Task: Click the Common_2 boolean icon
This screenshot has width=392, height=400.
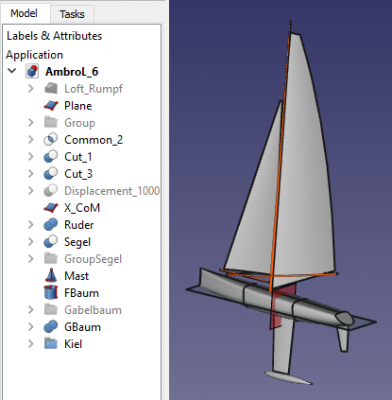Action: [51, 140]
